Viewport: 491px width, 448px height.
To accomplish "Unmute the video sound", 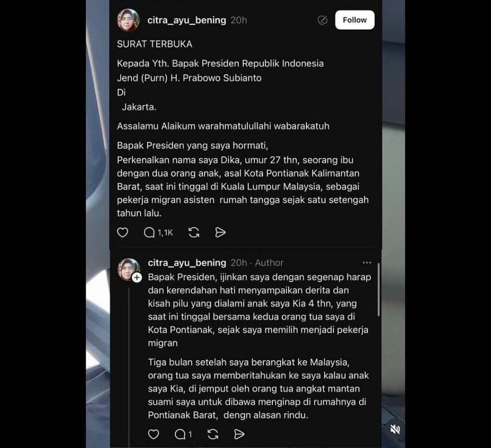I will 395,429.
